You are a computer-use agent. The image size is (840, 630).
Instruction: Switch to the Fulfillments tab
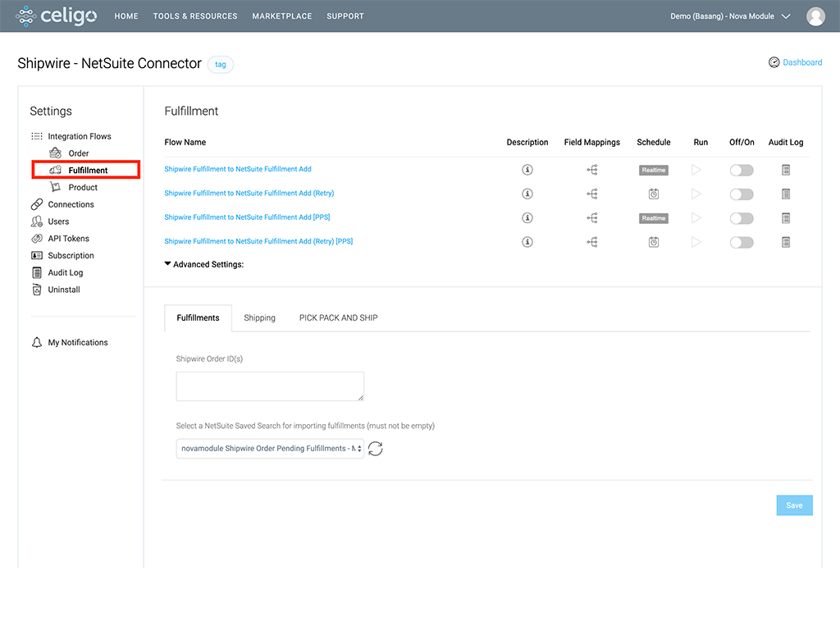(199, 317)
